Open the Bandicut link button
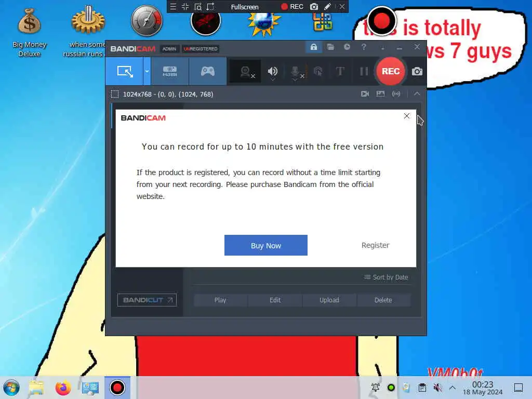 click(147, 300)
